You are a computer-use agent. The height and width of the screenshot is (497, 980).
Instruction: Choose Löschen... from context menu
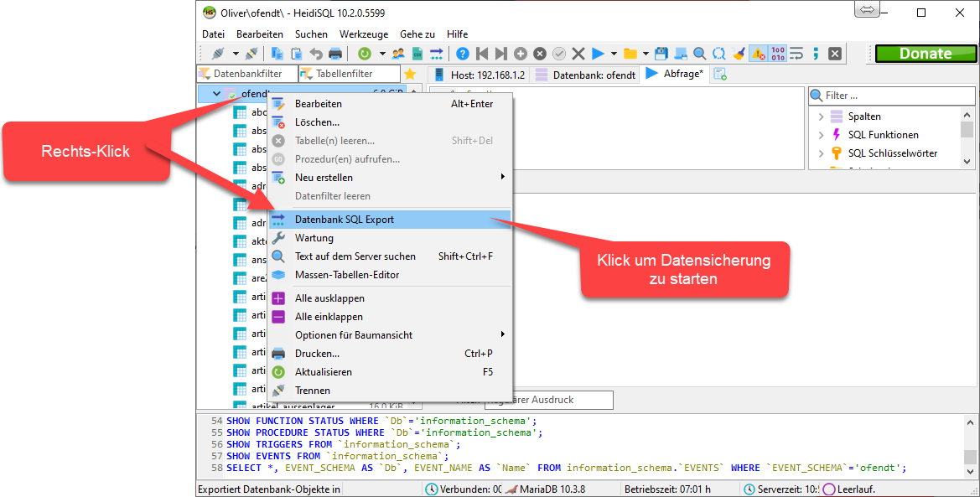click(x=390, y=122)
